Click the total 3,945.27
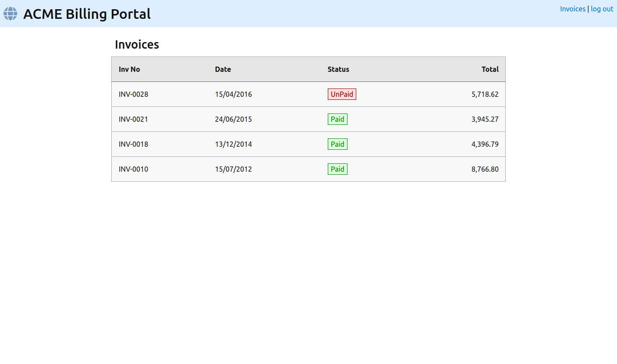The width and height of the screenshot is (617, 364). pyautogui.click(x=485, y=119)
